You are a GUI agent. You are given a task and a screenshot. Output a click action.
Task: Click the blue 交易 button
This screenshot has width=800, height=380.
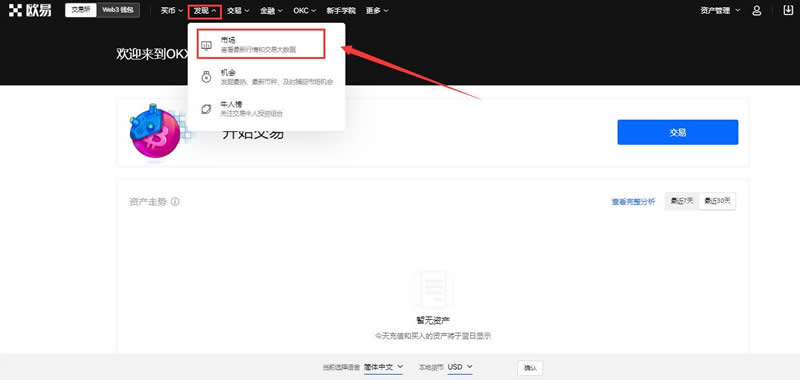click(678, 132)
